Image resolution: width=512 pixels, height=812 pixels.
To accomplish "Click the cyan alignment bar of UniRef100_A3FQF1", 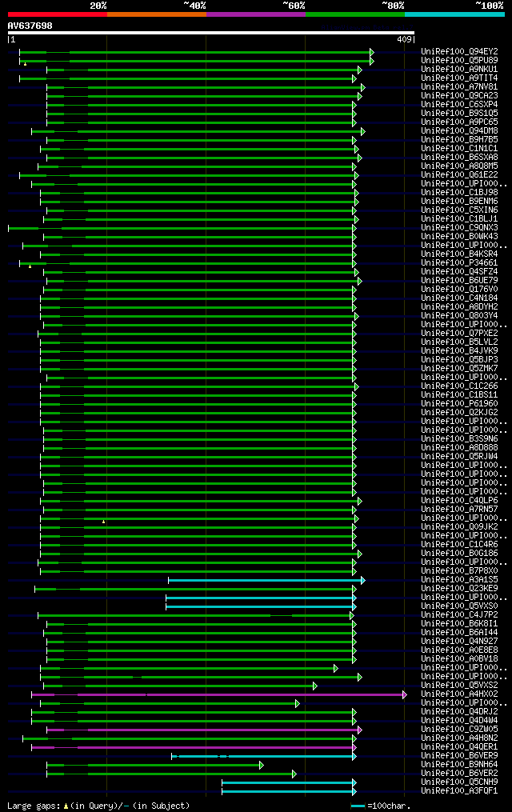I will (288, 792).
